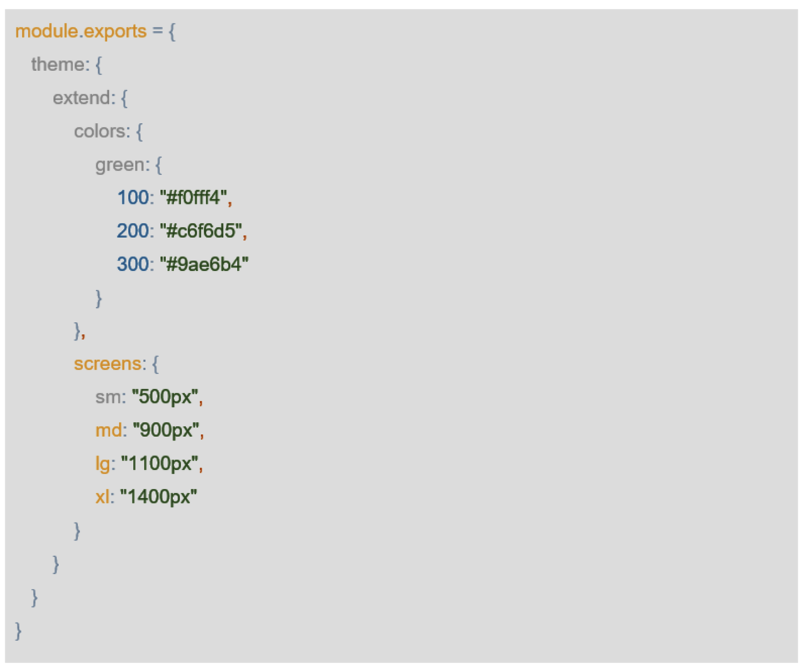Click the "#f0fff4" color value
Image resolution: width=806 pixels, height=672 pixels.
coord(193,198)
